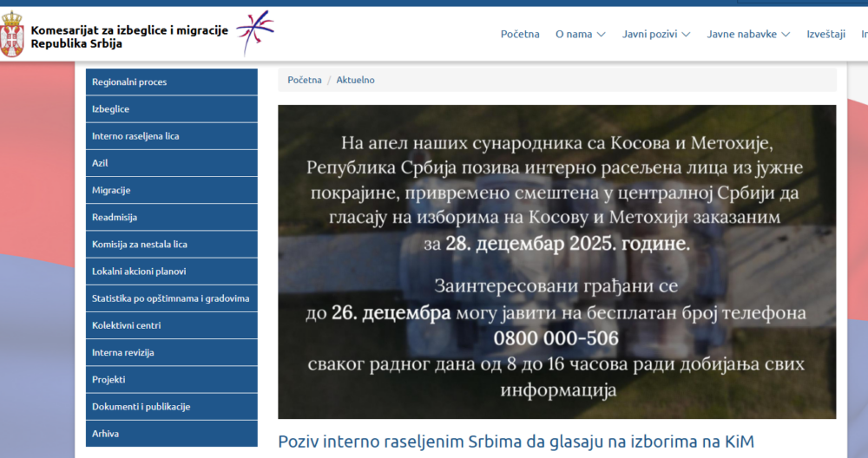Click the Commissariat star-shaped emblem icon

coord(255,32)
